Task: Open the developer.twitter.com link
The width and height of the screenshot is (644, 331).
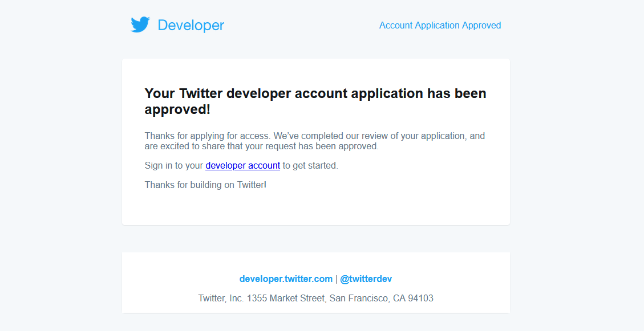Action: 286,279
